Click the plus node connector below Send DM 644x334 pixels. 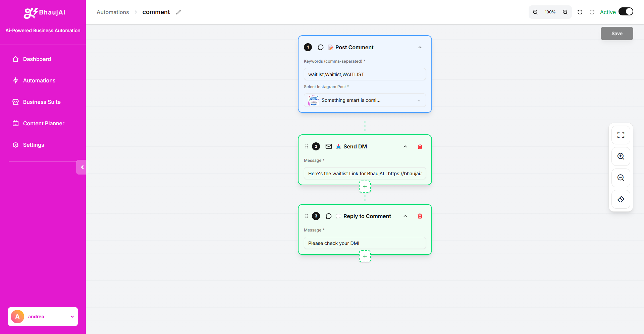point(365,187)
